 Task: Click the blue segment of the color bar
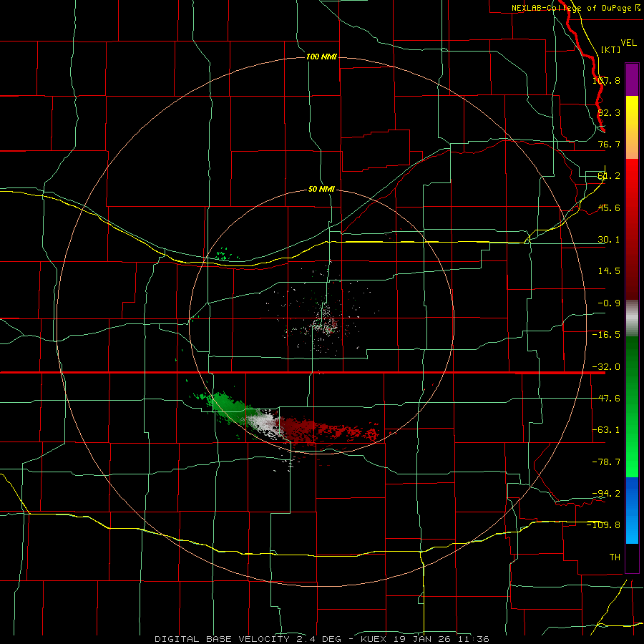632,510
